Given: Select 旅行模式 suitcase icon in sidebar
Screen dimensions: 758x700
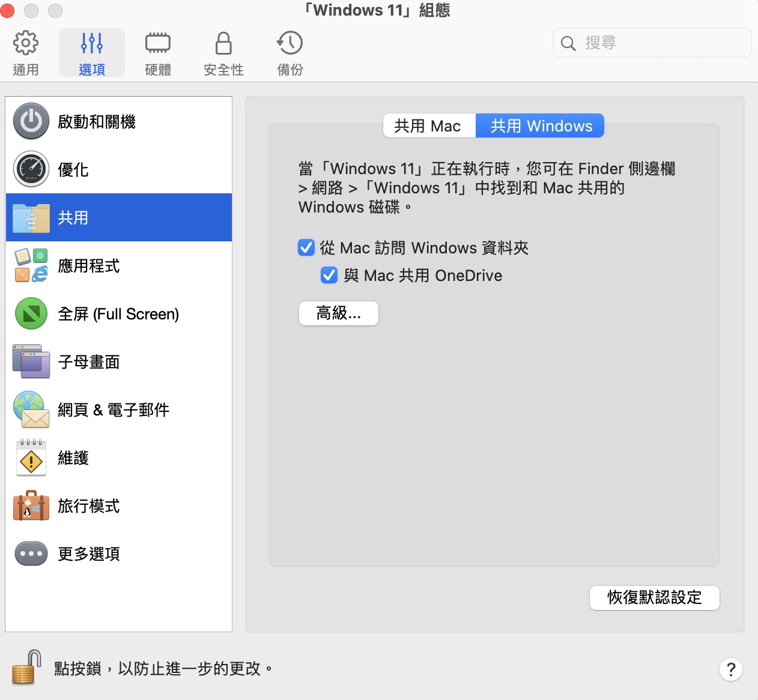Looking at the screenshot, I should click(x=31, y=505).
